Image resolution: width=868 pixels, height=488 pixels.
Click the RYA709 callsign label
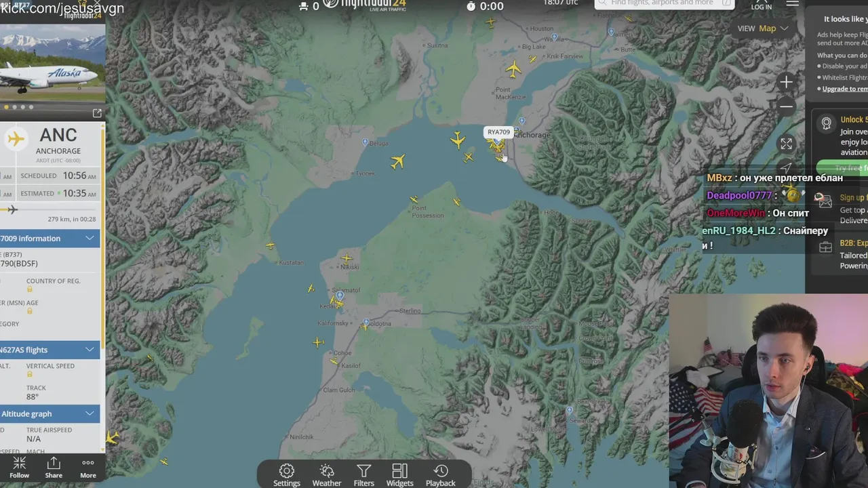click(x=498, y=132)
